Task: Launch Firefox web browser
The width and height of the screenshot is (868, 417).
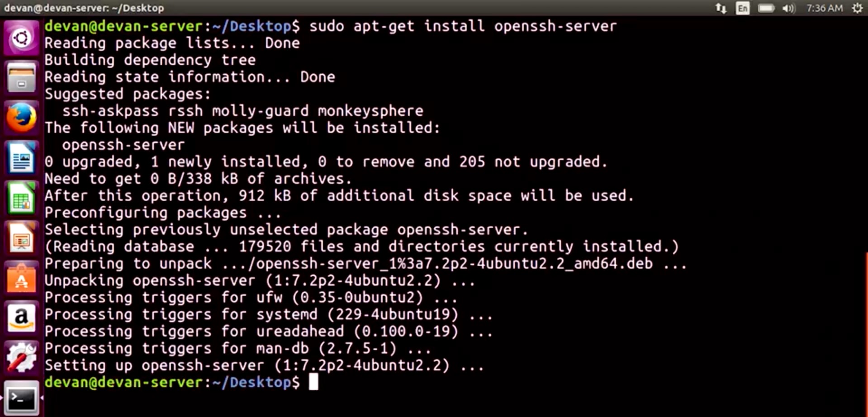Action: pyautogui.click(x=21, y=118)
